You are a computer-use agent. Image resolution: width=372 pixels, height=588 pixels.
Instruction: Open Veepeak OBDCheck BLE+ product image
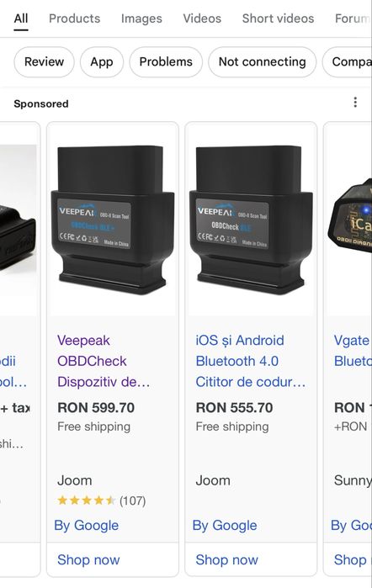coord(113,220)
